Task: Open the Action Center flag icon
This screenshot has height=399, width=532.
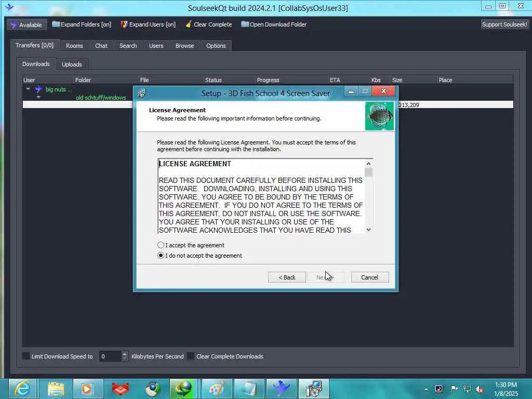Action: 454,389
